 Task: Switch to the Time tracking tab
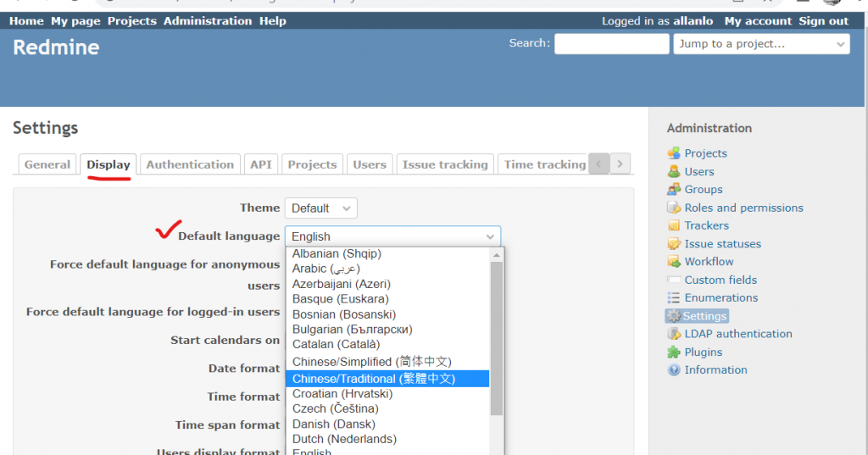(x=543, y=164)
